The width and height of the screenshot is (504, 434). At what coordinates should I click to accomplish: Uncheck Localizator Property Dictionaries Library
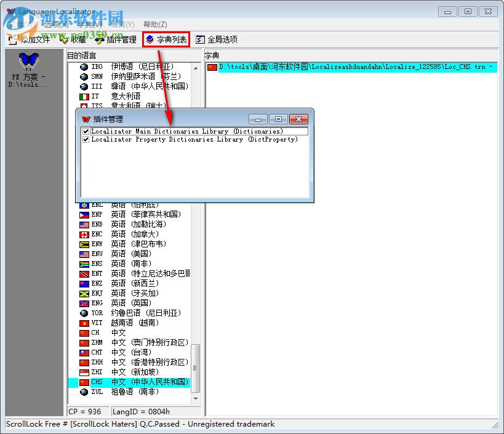click(x=85, y=139)
